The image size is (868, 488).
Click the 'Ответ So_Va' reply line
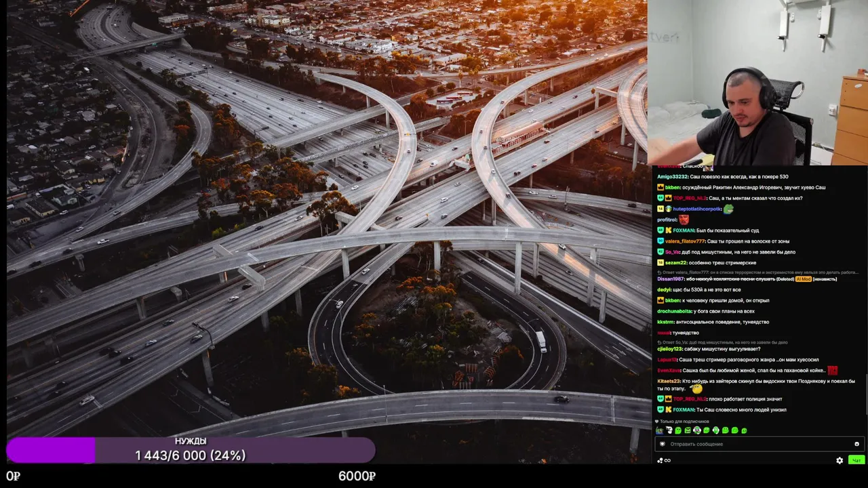point(723,342)
